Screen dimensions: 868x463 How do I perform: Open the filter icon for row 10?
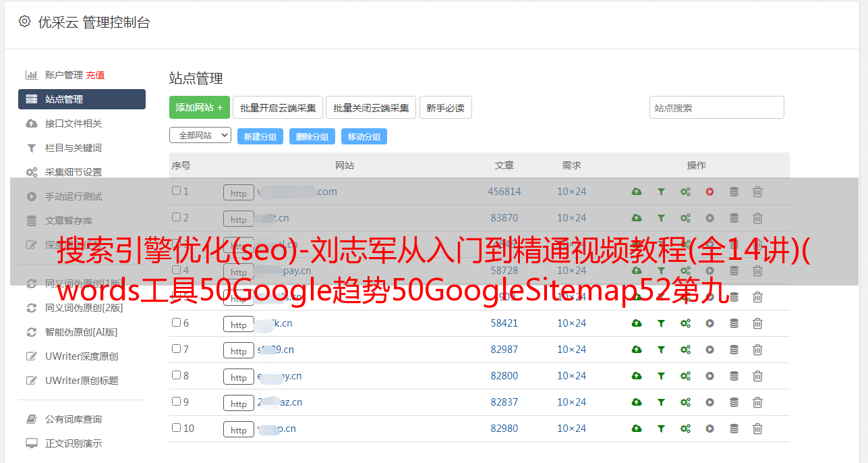pos(661,429)
